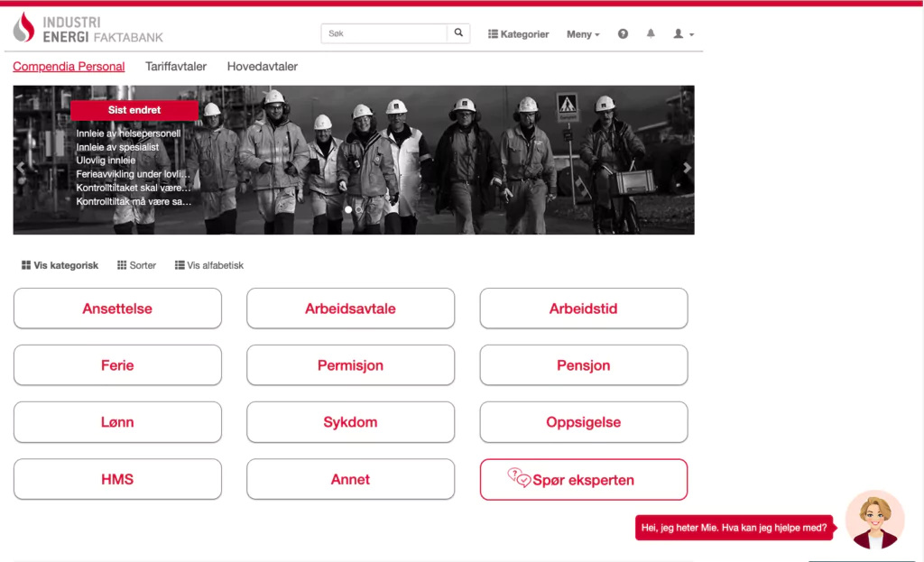This screenshot has width=924, height=562.
Task: Go to next carousel slide
Action: (687, 167)
